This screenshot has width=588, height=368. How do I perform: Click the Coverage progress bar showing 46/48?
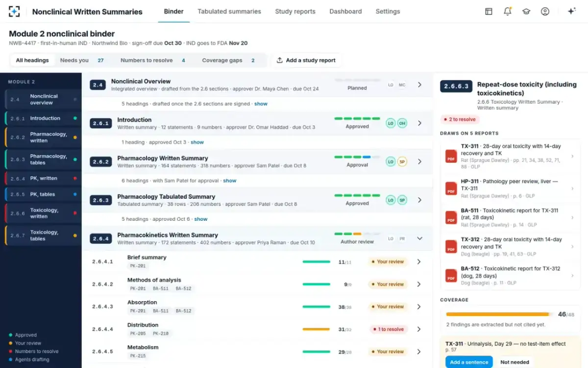[x=500, y=314]
